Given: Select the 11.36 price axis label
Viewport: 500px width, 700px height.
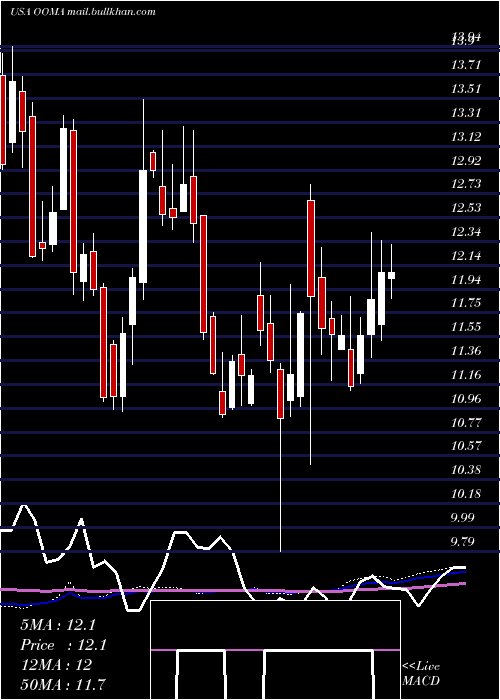Looking at the screenshot, I should tap(466, 351).
